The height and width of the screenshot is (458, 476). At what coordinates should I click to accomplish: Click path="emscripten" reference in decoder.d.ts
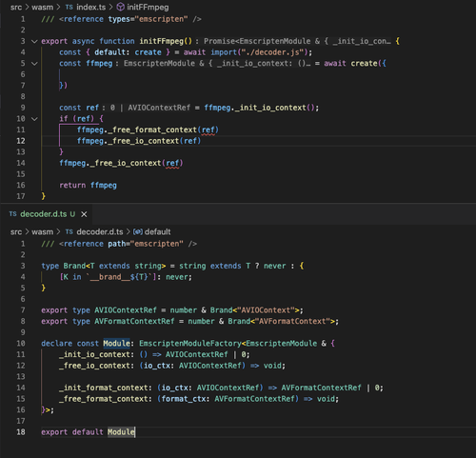tap(146, 244)
